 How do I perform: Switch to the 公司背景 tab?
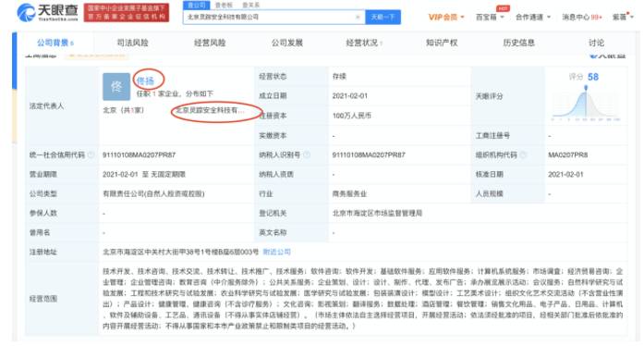point(55,43)
